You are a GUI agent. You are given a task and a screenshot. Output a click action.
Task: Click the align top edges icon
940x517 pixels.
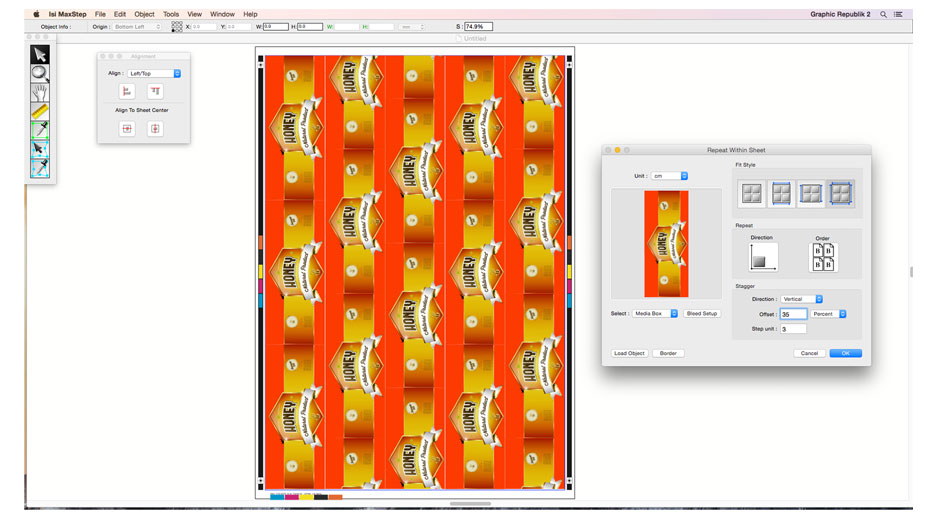pos(155,91)
